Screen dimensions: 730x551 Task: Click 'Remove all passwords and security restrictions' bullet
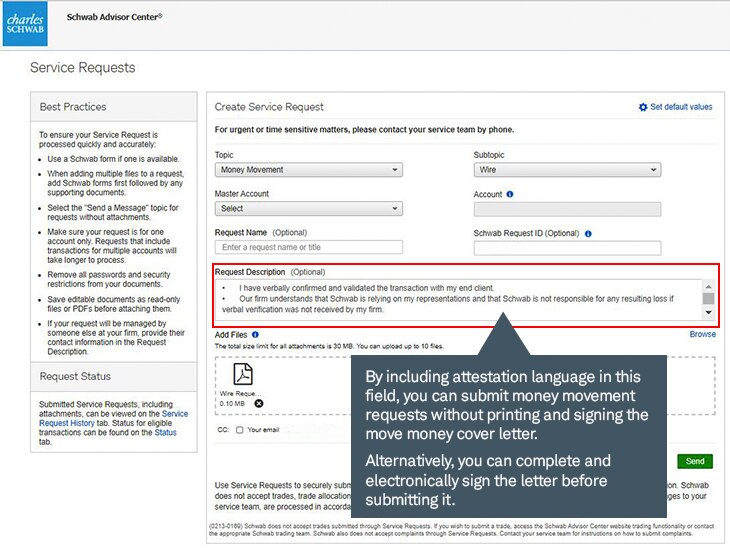[x=108, y=279]
